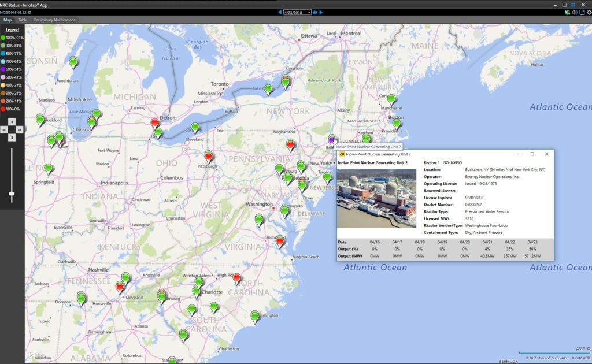Image resolution: width=592 pixels, height=364 pixels.
Task: Click the Pressurized Water Reactor text
Action: pos(487,212)
